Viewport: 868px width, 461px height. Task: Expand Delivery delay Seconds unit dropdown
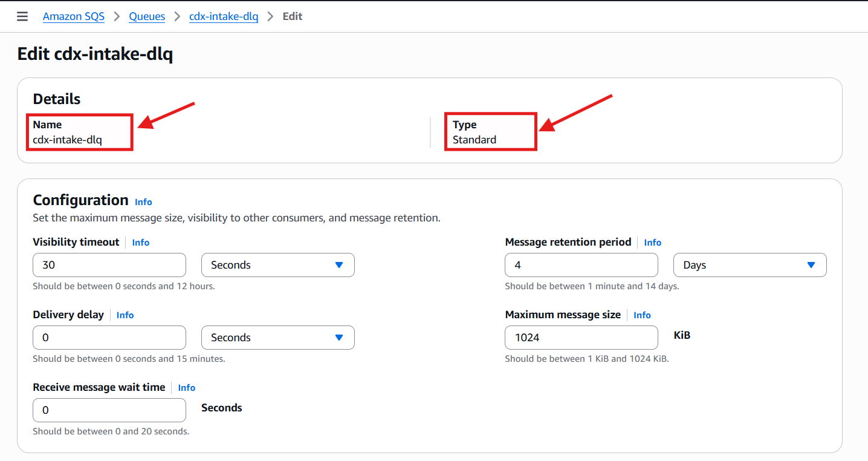click(x=277, y=338)
